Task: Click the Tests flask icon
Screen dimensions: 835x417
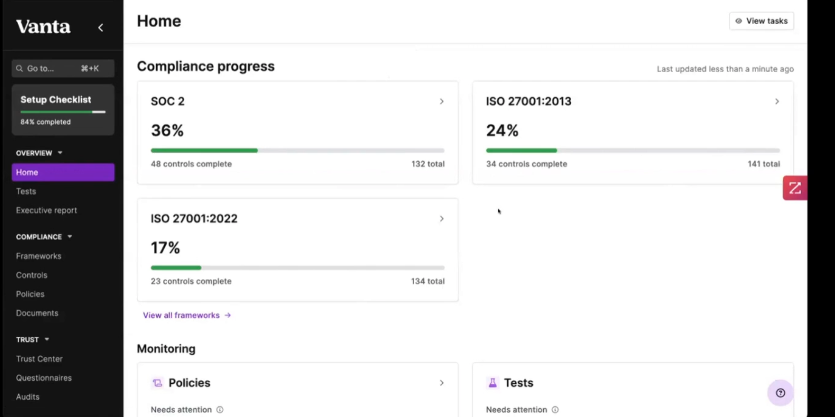Action: click(493, 383)
